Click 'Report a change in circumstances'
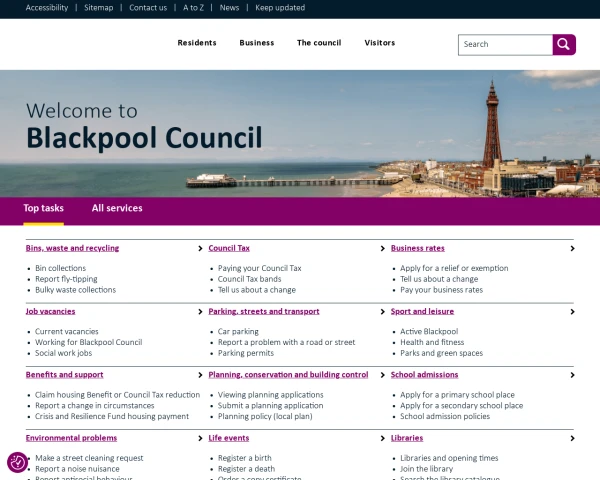Viewport: 600px width, 480px height. point(95,405)
